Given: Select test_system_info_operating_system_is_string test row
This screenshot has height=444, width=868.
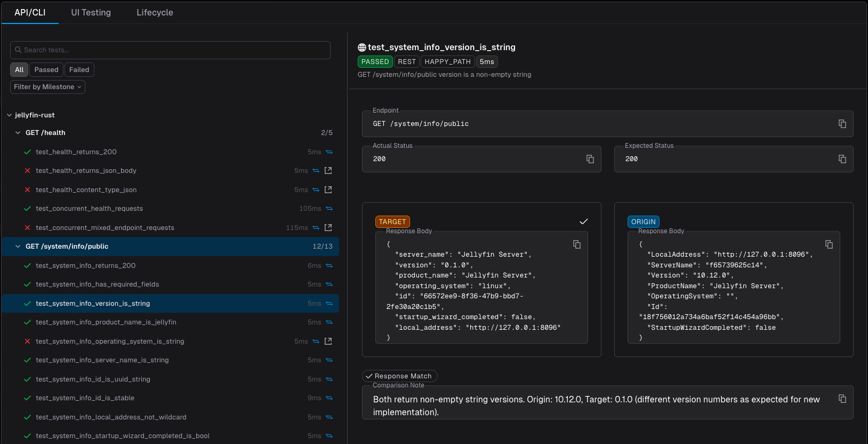Looking at the screenshot, I should click(171, 342).
